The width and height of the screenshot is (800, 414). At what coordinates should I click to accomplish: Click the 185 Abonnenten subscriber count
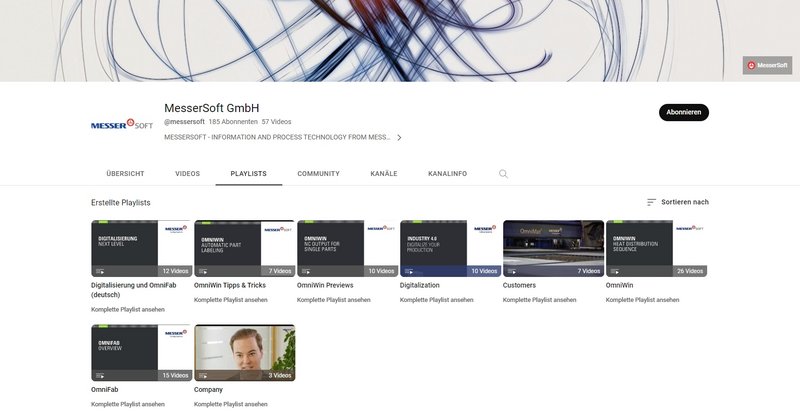tap(233, 122)
